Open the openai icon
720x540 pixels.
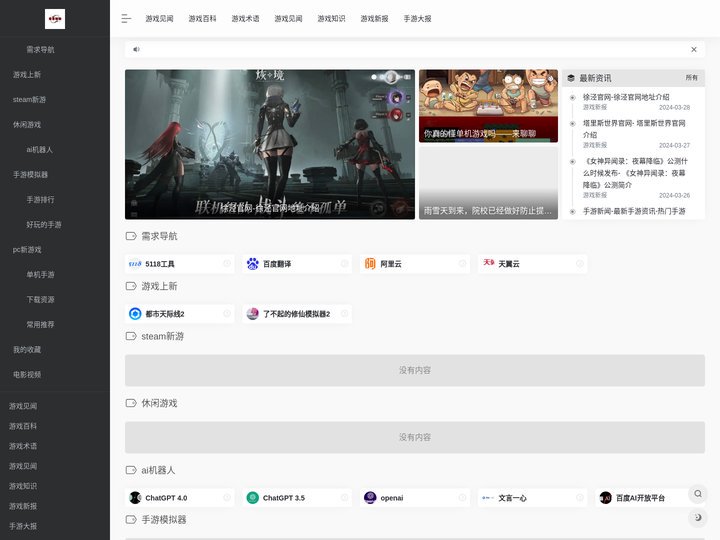tap(370, 497)
